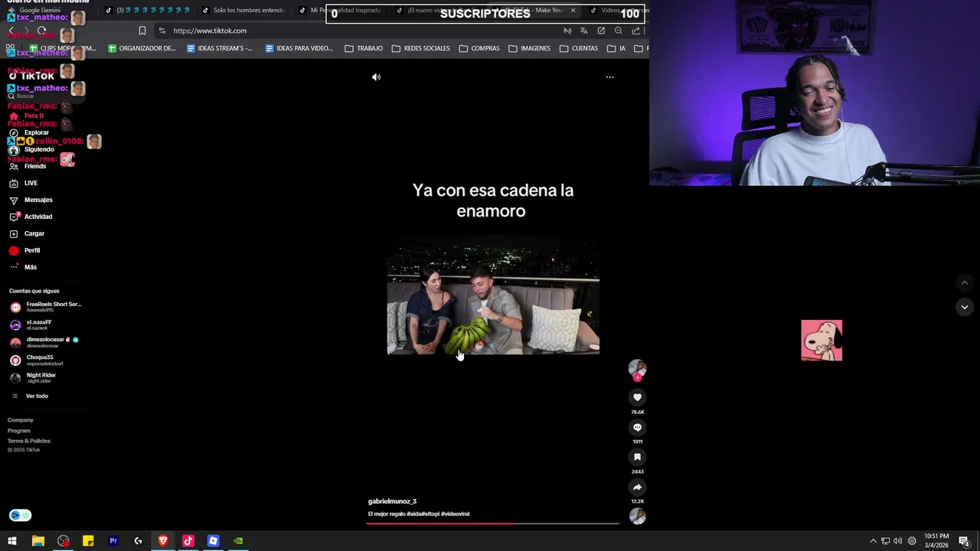The image size is (980, 551).
Task: Bookmark this page with bookmark icon
Action: pos(142,31)
